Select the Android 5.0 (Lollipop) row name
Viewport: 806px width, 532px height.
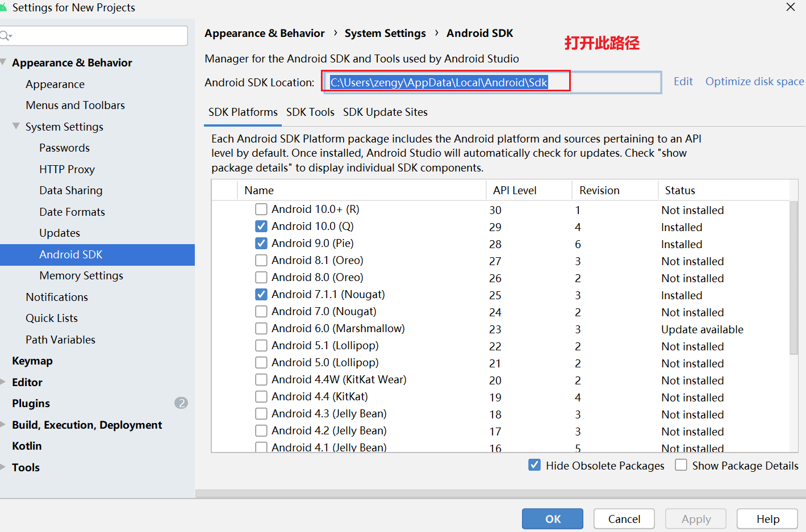[x=325, y=363]
